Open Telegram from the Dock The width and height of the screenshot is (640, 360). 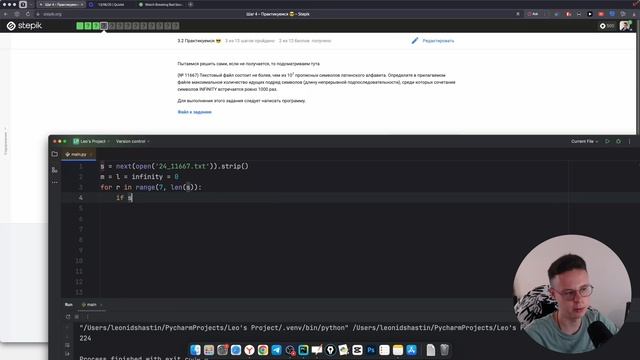[x=276, y=350]
